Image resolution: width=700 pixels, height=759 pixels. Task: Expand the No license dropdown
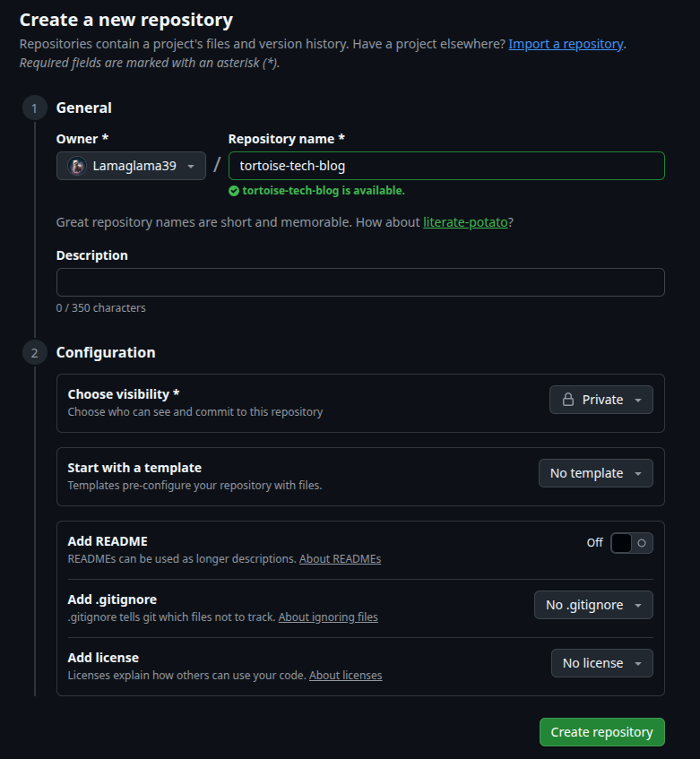[x=601, y=663]
